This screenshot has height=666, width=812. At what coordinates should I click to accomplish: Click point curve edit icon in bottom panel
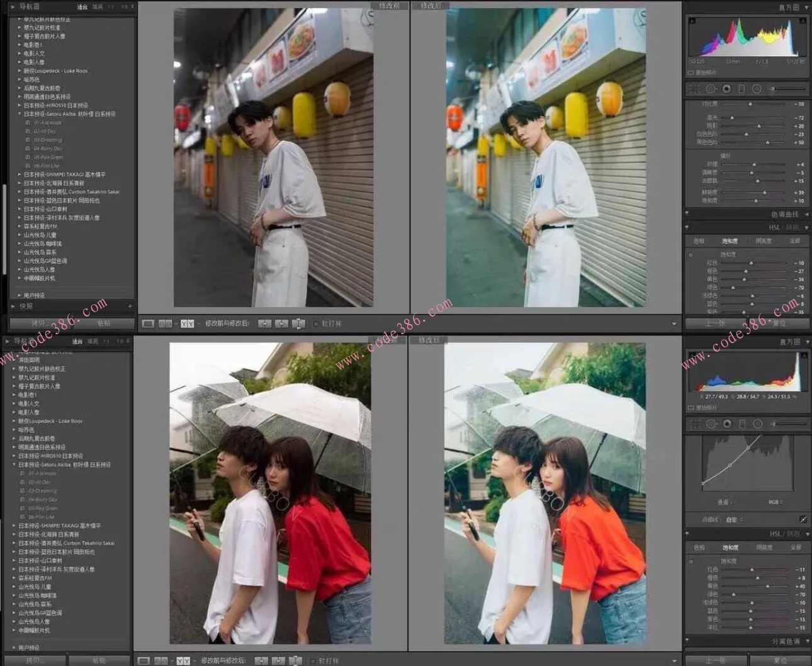coord(803,519)
